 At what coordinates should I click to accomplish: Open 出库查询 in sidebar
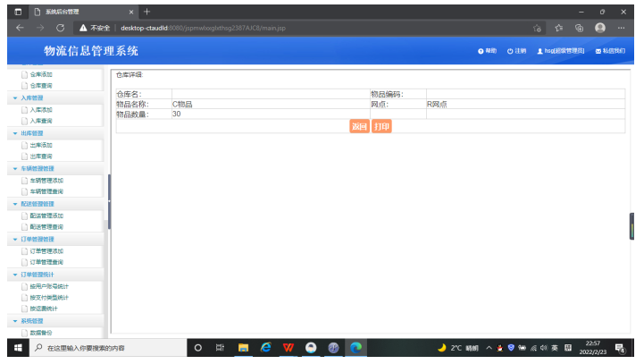point(41,157)
